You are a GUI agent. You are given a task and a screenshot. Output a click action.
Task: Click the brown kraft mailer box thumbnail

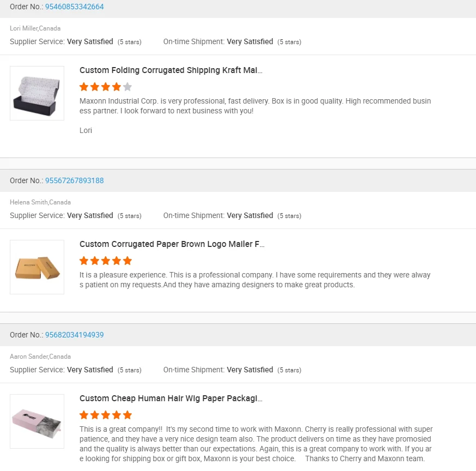(x=37, y=267)
